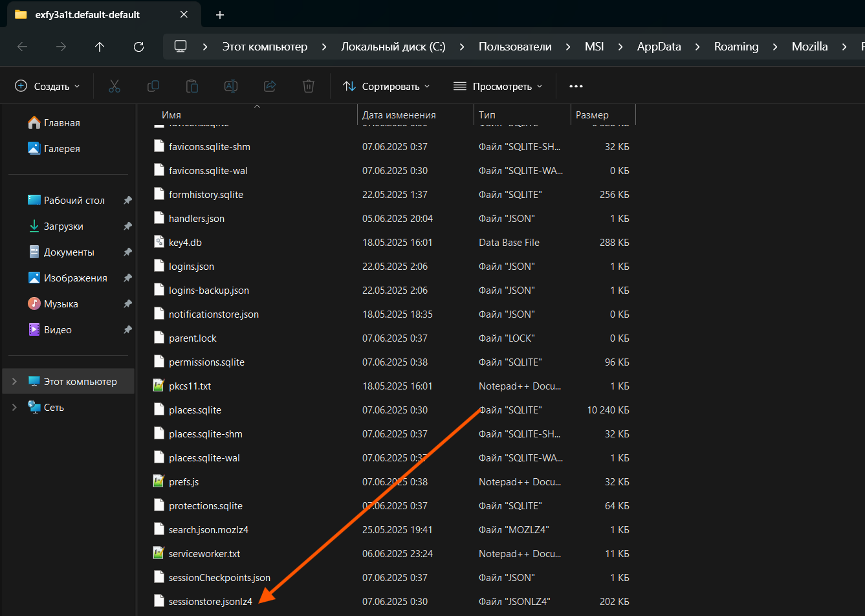
Task: Expand the Этот компьютер tree node
Action: pos(14,382)
